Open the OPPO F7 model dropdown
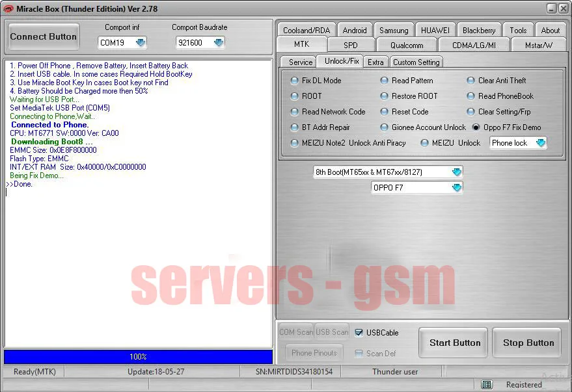 tap(456, 188)
